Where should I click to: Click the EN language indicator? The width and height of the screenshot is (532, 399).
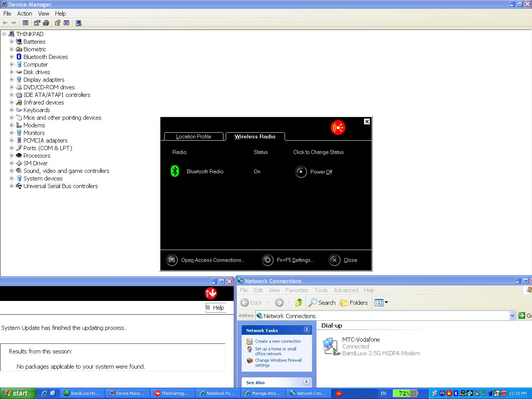tap(383, 393)
